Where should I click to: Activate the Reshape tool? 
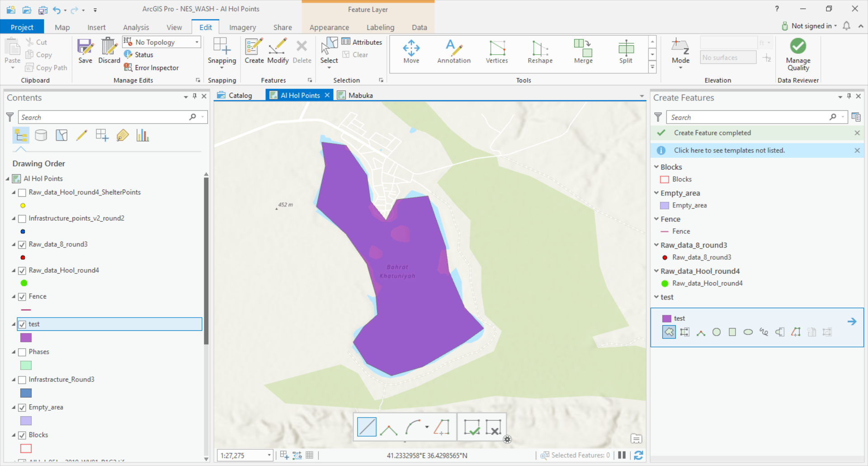pyautogui.click(x=540, y=51)
